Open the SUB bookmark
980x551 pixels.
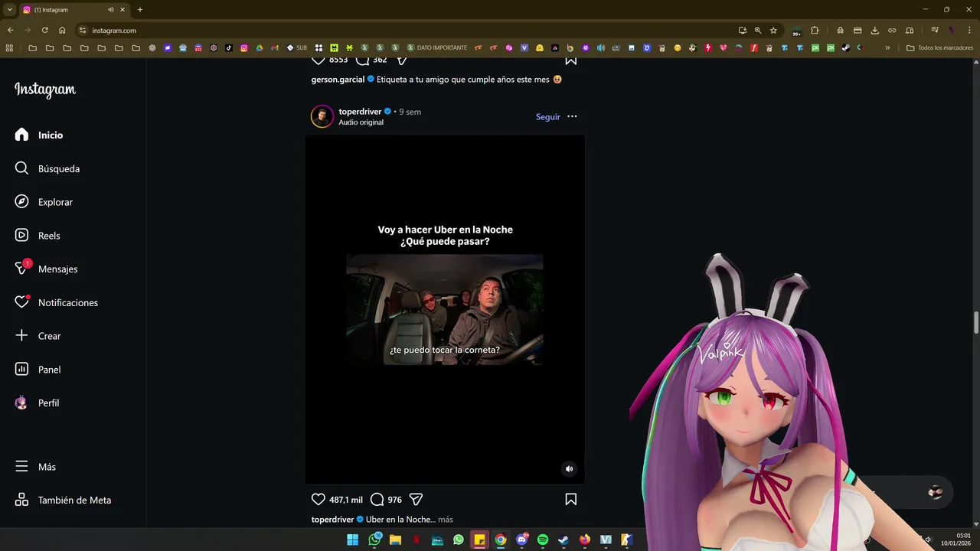click(x=297, y=47)
